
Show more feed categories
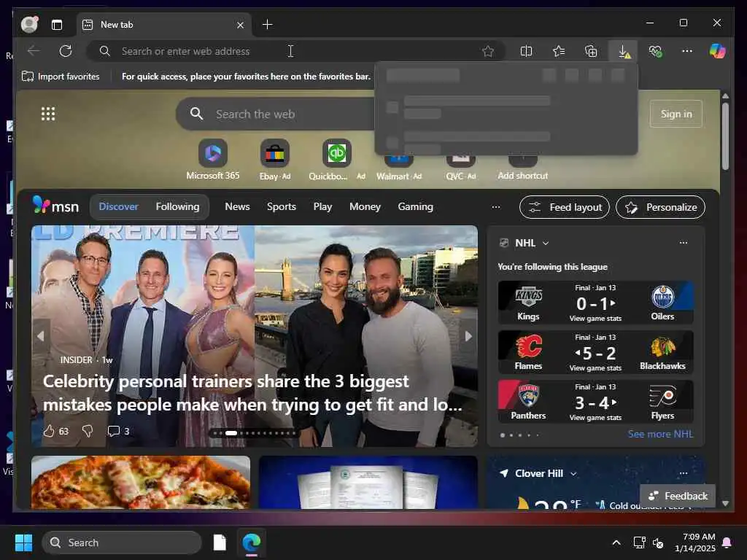point(496,206)
